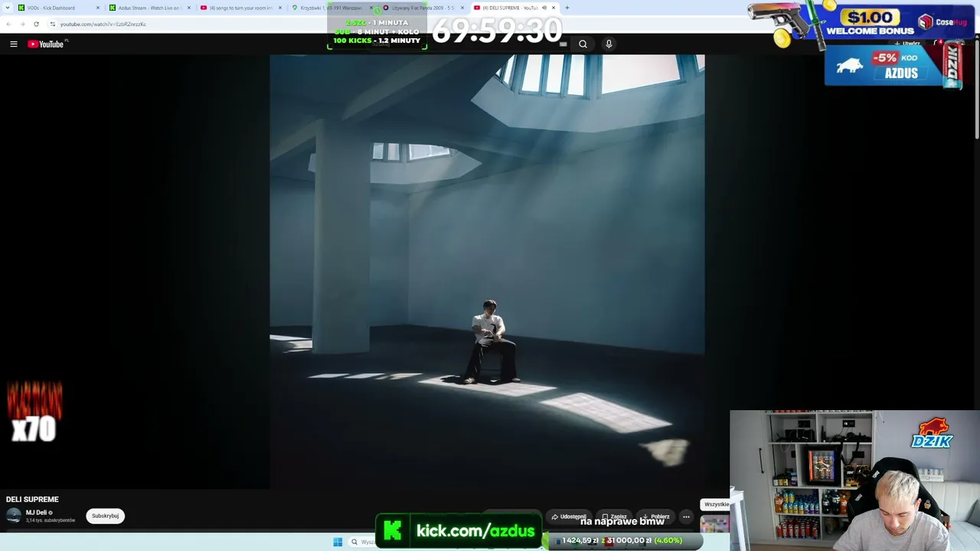Open the YouTube on-screen keyboard icon
This screenshot has width=980, height=551.
(x=563, y=44)
